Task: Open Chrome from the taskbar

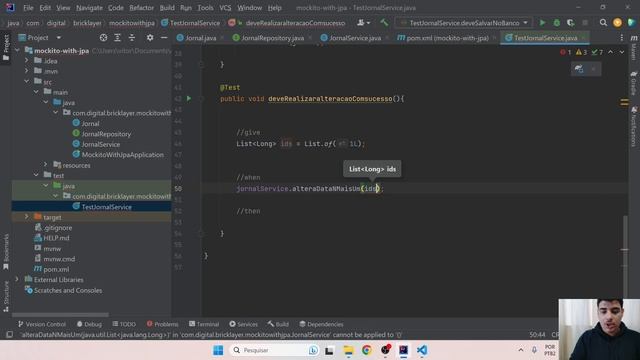Action: click(367, 350)
